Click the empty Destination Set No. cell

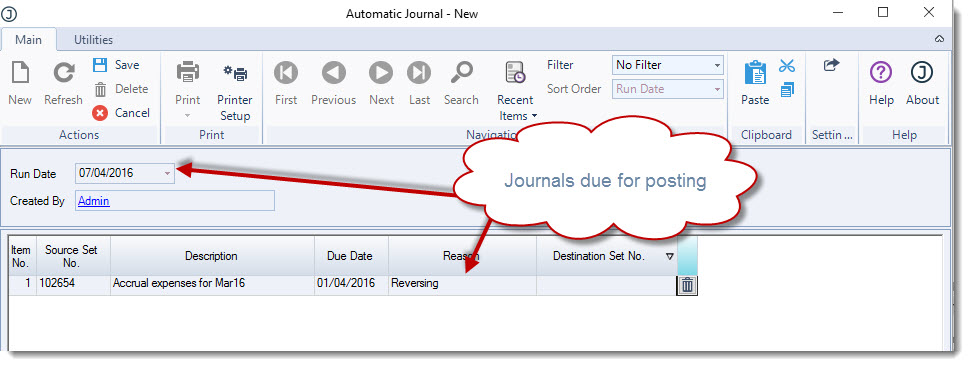coord(607,285)
